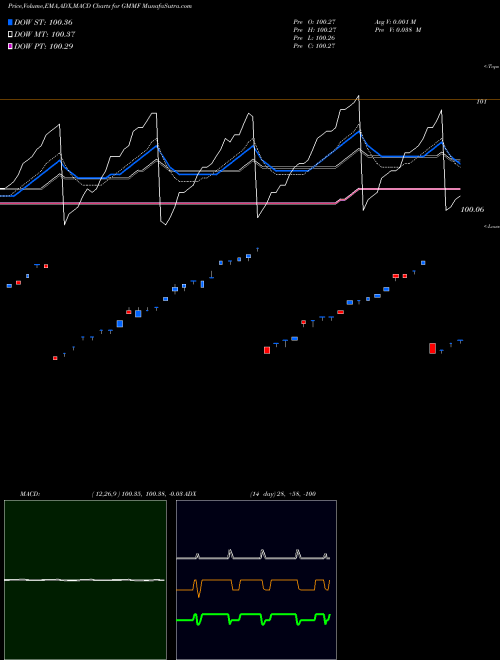The image size is (500, 660).
Task: Click the magenta DOW PT legend swatch
Action: pyautogui.click(x=10, y=46)
